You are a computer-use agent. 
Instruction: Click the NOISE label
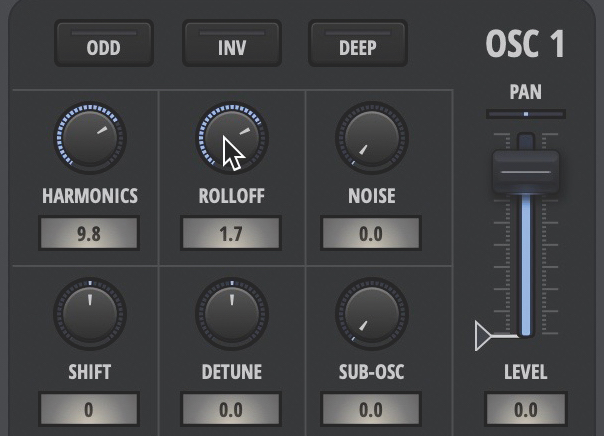[372, 196]
